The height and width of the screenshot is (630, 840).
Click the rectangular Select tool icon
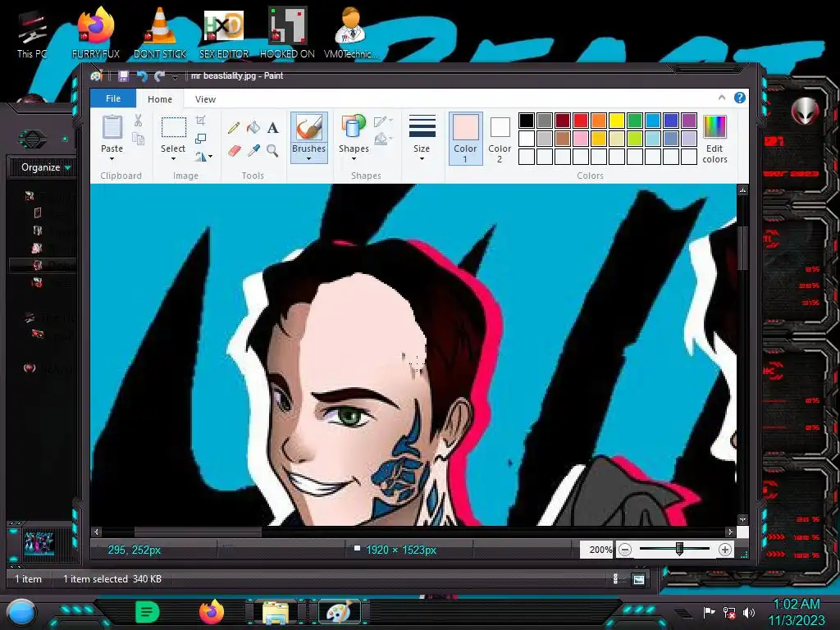pos(174,127)
